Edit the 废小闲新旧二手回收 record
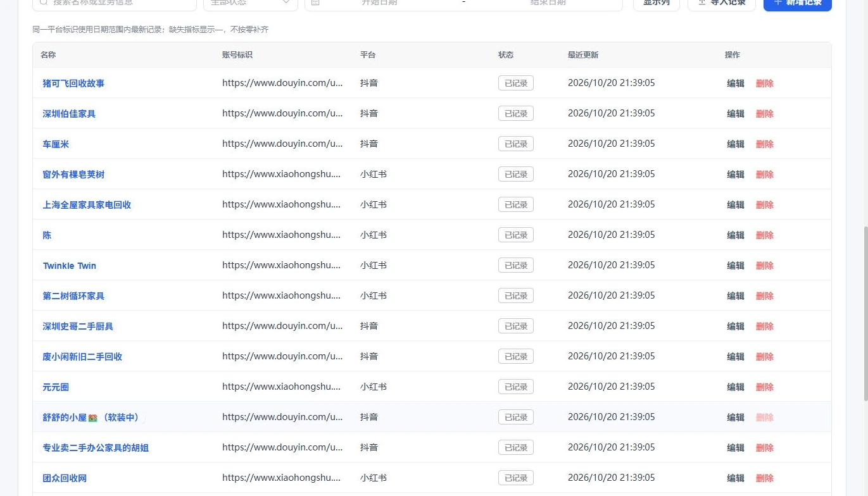 pos(736,357)
